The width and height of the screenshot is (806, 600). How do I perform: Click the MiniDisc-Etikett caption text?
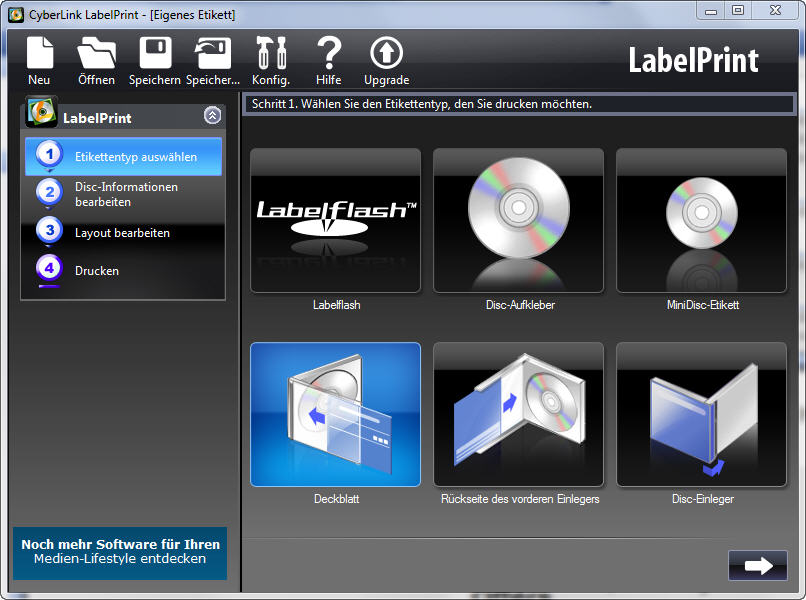click(703, 305)
